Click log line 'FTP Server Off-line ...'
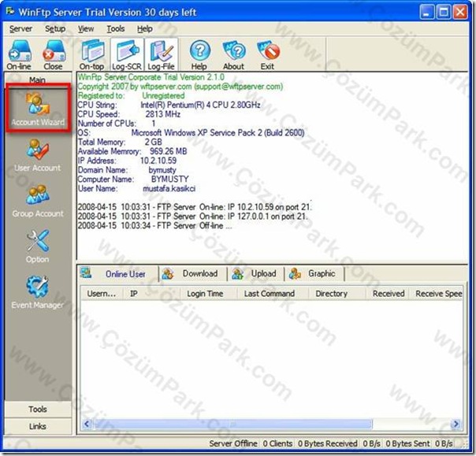Image resolution: width=476 pixels, height=456 pixels. pyautogui.click(x=154, y=226)
